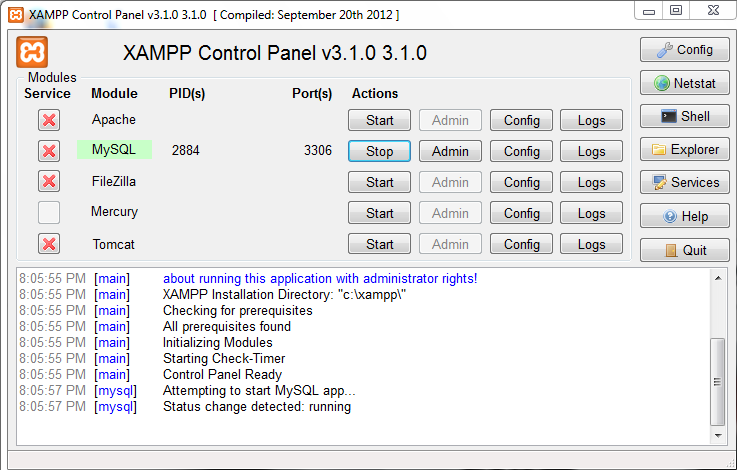
Task: Click the MySQL port value 3306
Action: (318, 150)
